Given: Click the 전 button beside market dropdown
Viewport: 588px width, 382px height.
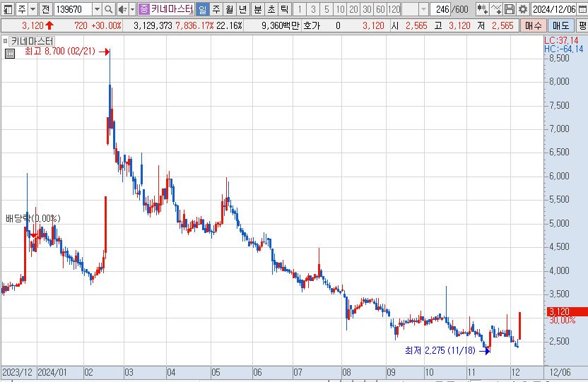Looking at the screenshot, I should coord(45,9).
